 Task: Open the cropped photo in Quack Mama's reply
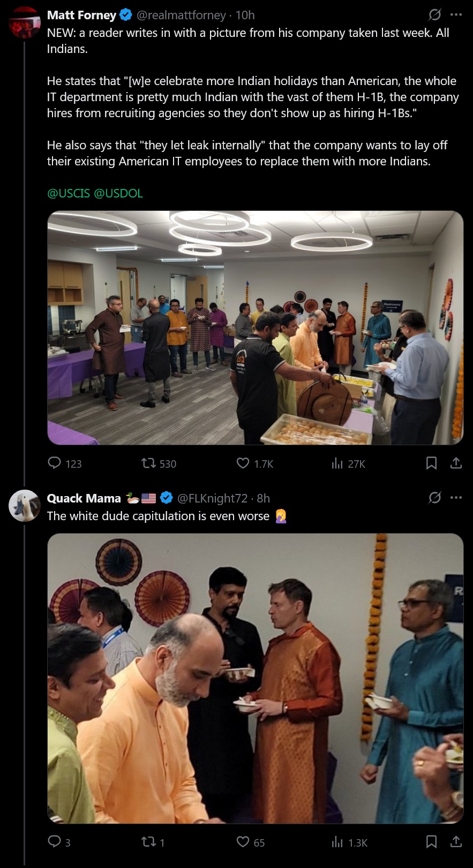point(255,678)
